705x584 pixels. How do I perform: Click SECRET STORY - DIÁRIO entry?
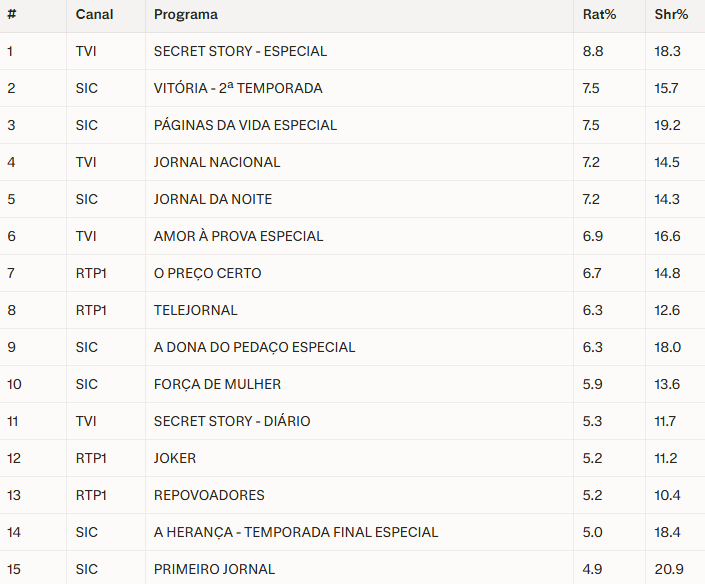tap(232, 421)
